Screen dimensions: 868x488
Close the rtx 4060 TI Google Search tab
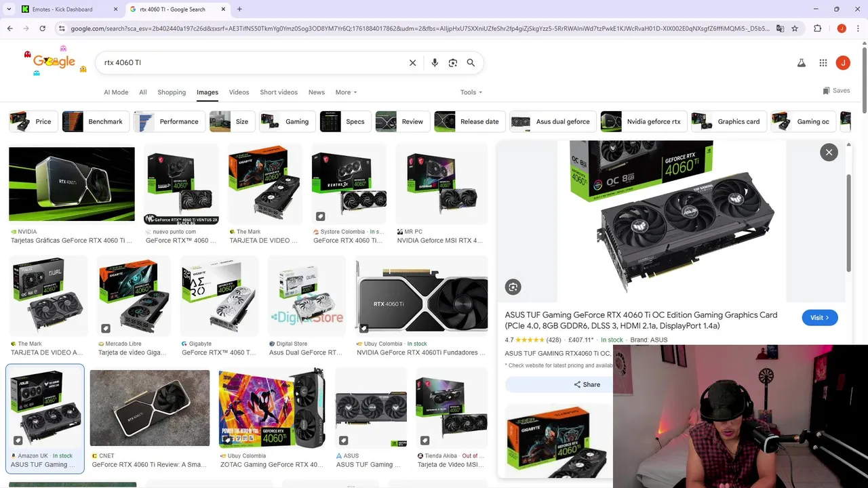(x=222, y=9)
